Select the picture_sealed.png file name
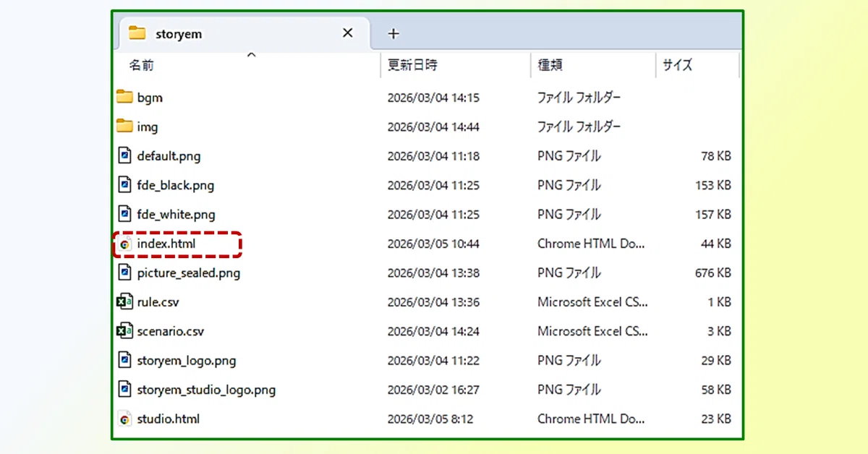The image size is (868, 454). pos(189,273)
